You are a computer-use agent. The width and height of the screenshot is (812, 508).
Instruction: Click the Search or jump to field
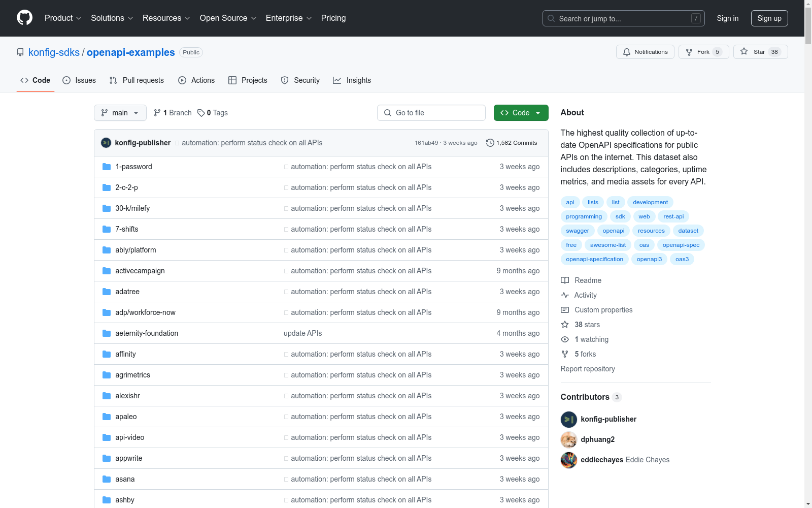click(x=624, y=18)
